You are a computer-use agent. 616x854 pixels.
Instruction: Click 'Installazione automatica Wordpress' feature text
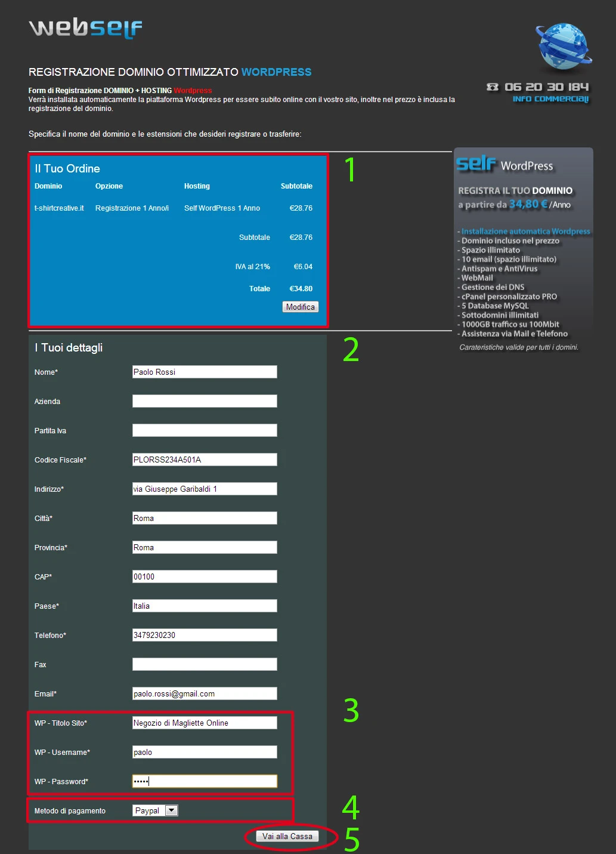[525, 232]
